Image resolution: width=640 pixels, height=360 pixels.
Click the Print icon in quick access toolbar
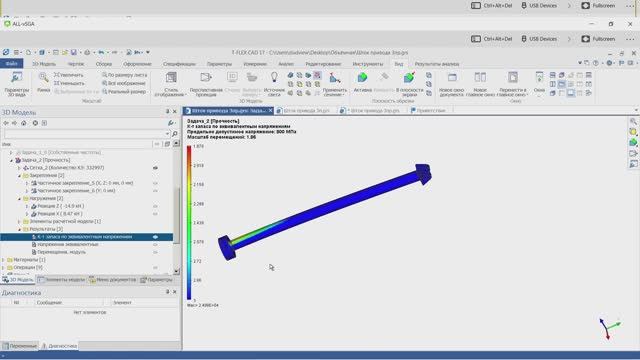point(87,52)
